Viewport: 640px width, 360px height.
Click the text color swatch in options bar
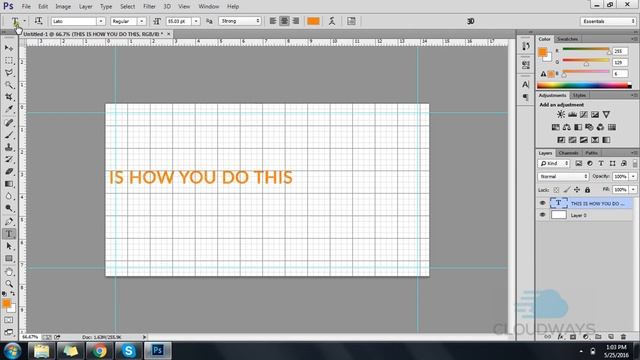point(313,21)
